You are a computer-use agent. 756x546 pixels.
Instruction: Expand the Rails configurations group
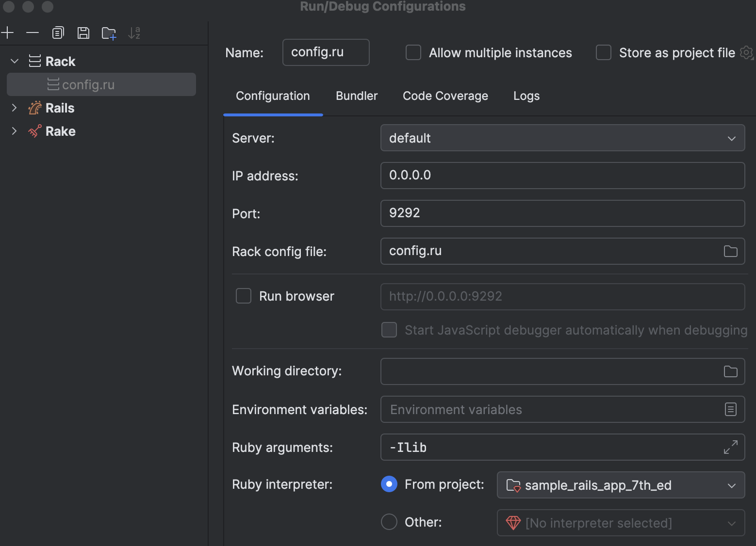(x=14, y=108)
